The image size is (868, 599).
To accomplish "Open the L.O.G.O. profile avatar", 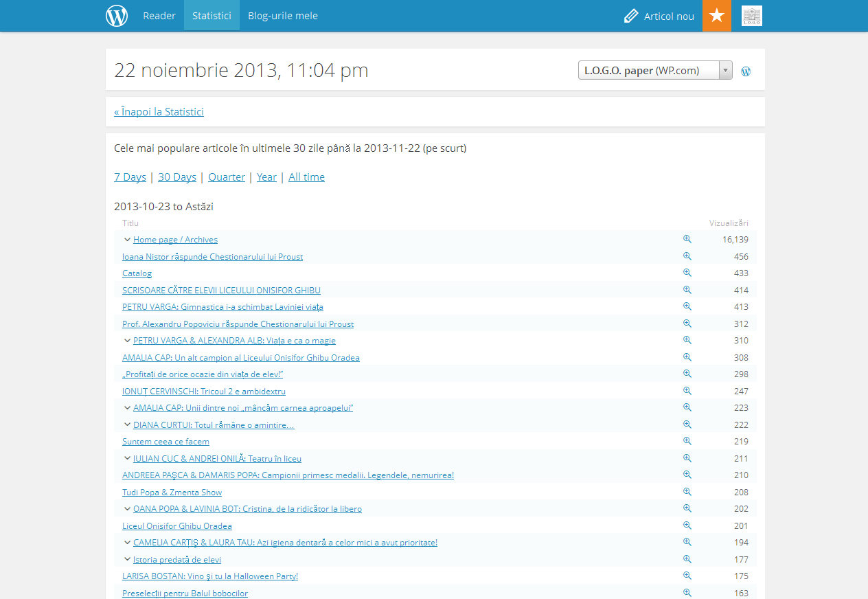I will 751,16.
